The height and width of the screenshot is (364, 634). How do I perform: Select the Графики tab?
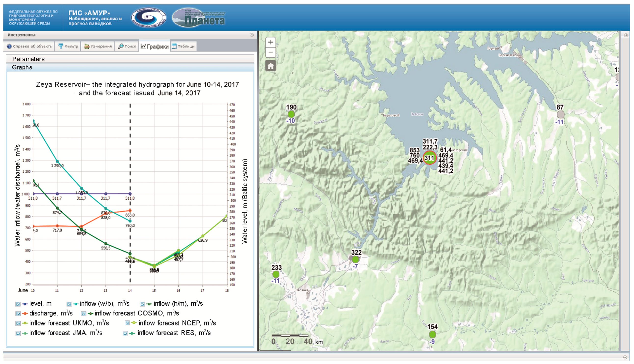pos(155,46)
